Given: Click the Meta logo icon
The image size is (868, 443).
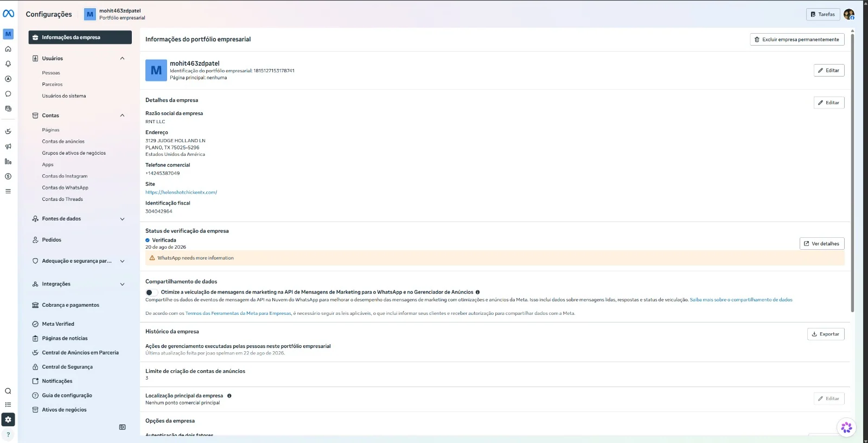Looking at the screenshot, I should pyautogui.click(x=9, y=14).
